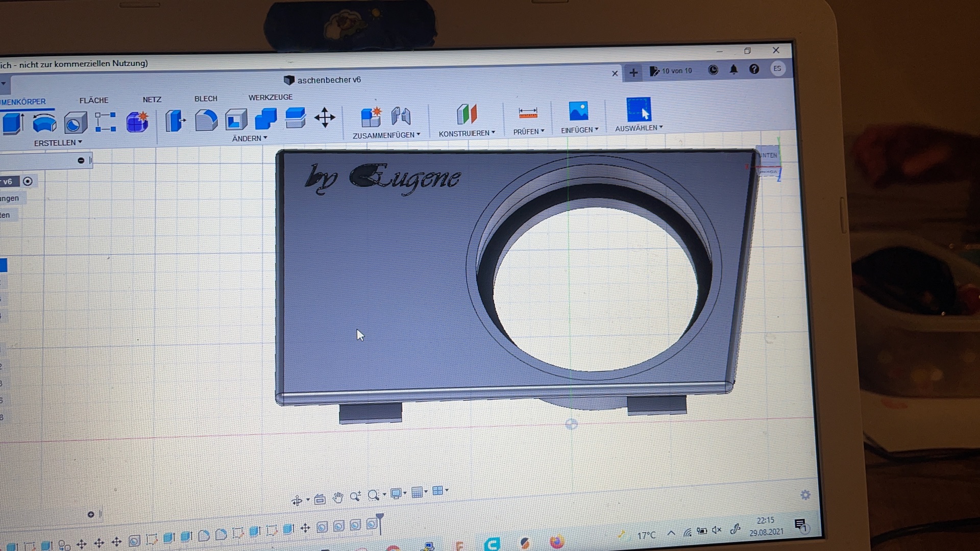Click the Combine bodies icon

click(x=265, y=119)
